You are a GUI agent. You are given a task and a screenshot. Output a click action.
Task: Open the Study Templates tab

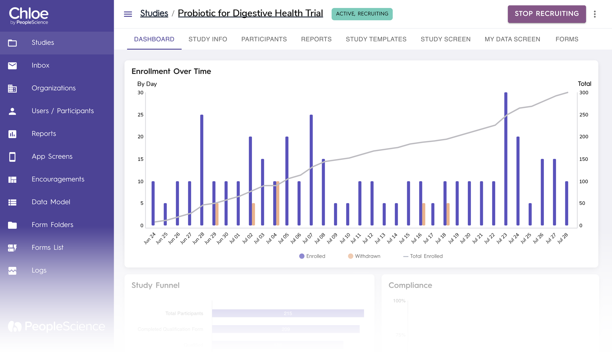pos(376,39)
